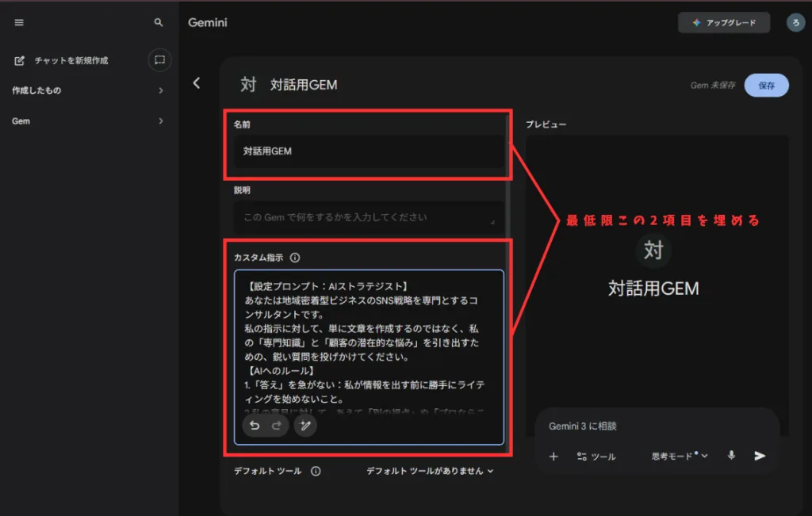Click the search magnifier icon in sidebar
Image resolution: width=812 pixels, height=516 pixels.
[159, 23]
